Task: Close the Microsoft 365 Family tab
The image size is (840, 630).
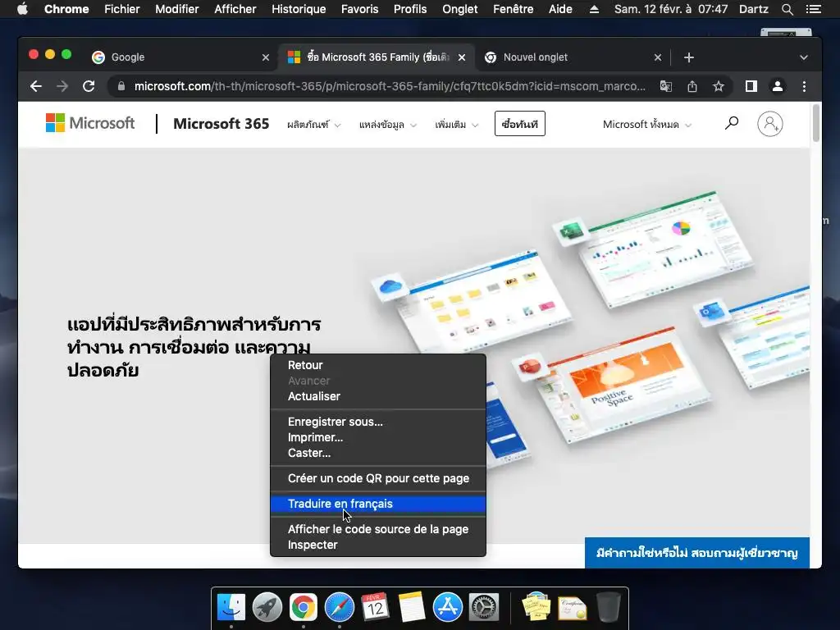Action: (462, 57)
